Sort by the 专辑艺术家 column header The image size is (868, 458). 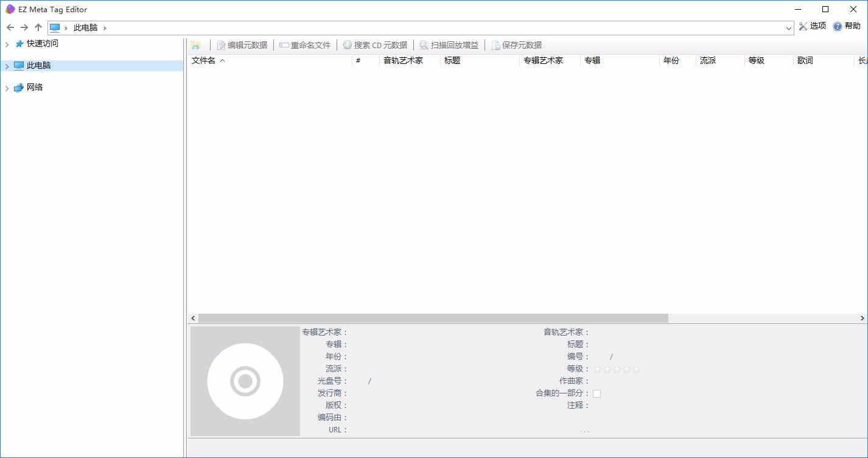coord(550,61)
